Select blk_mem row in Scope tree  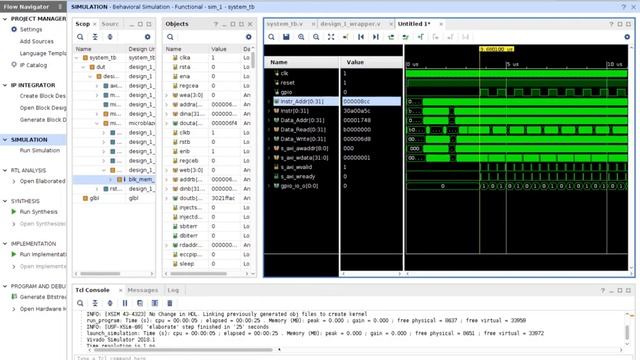[114, 179]
